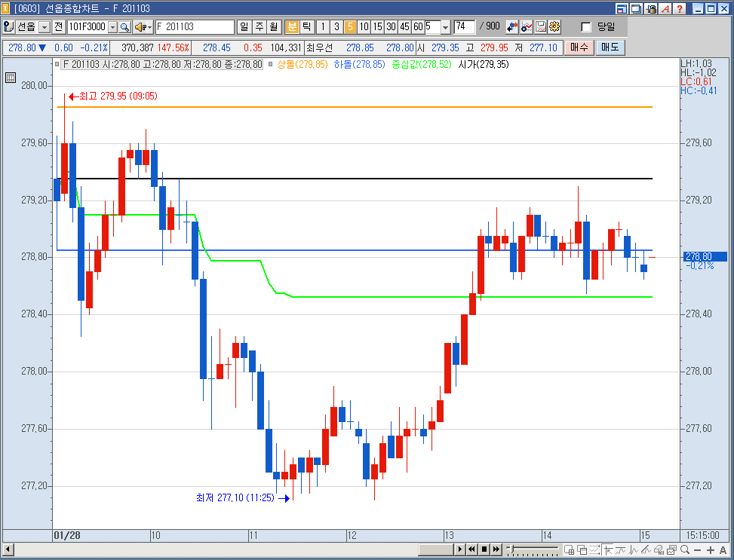Screen dimensions: 734x560
Task: Click the speaker alert icon in toolbar
Action: [140, 27]
